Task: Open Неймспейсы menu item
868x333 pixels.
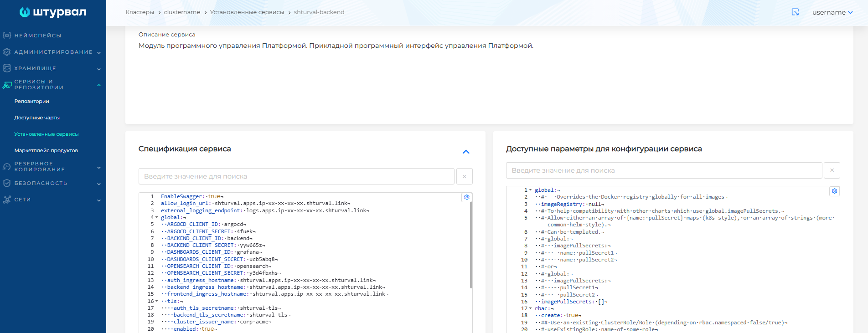Action: tap(38, 36)
